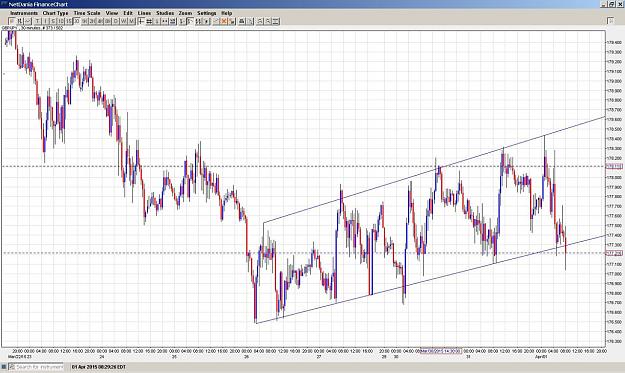Focus the Search for instrument field
Screen dimensions: 625x373
pyautogui.click(x=36, y=366)
